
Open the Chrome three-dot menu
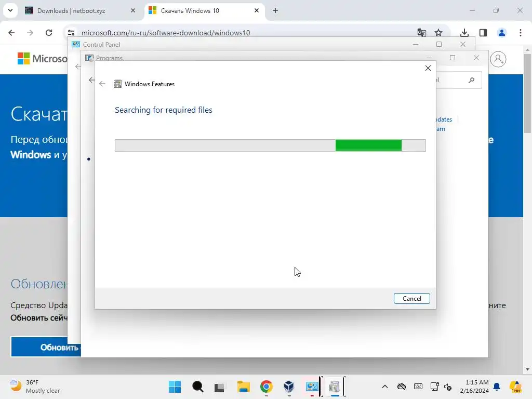pos(521,33)
